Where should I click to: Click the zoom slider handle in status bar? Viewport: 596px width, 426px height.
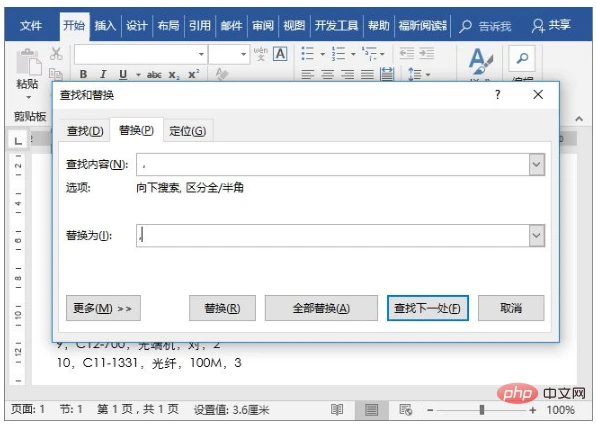[482, 410]
